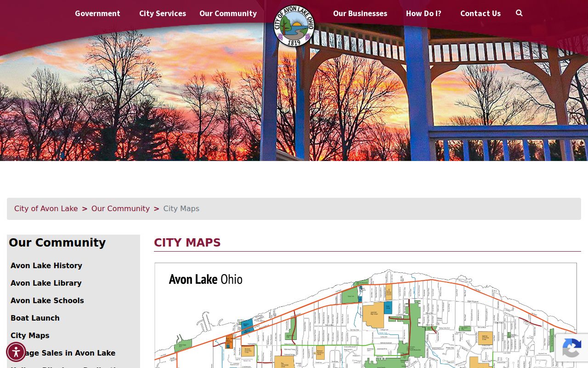Open the Government menu
This screenshot has width=588, height=368.
coord(97,13)
